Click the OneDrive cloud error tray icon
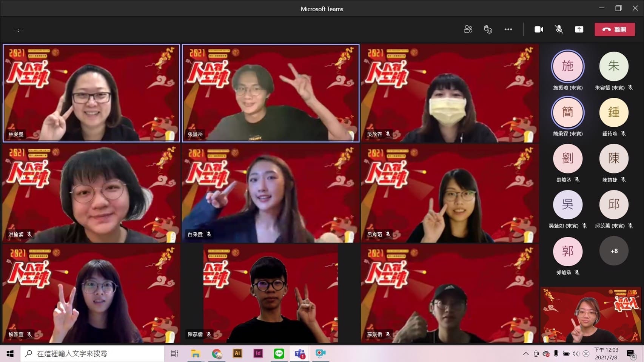Image resolution: width=644 pixels, height=362 pixels. (x=546, y=354)
